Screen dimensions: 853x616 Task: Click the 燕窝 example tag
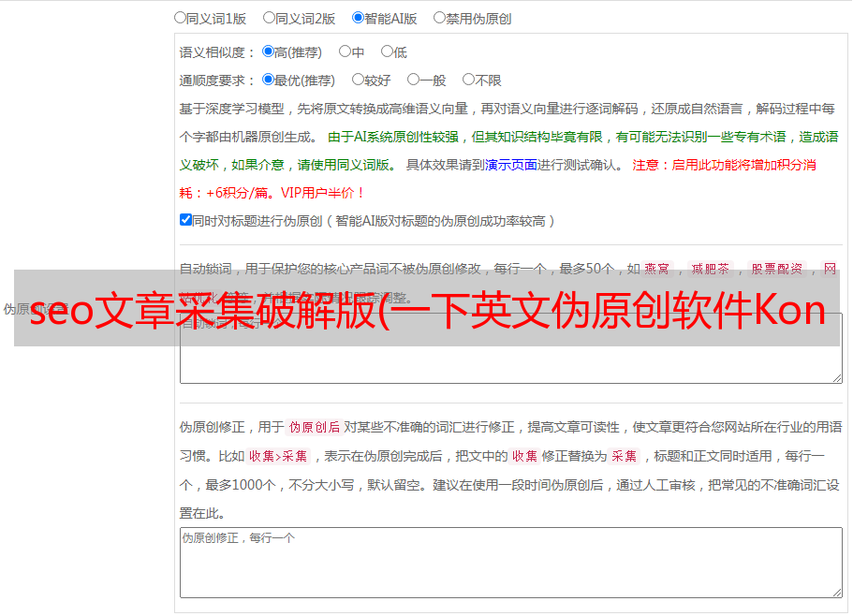point(657,269)
